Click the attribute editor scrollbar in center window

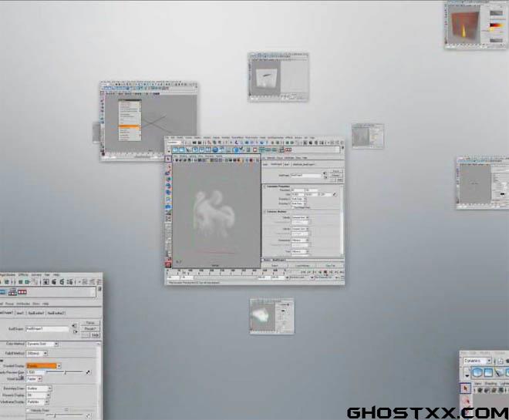(342, 220)
